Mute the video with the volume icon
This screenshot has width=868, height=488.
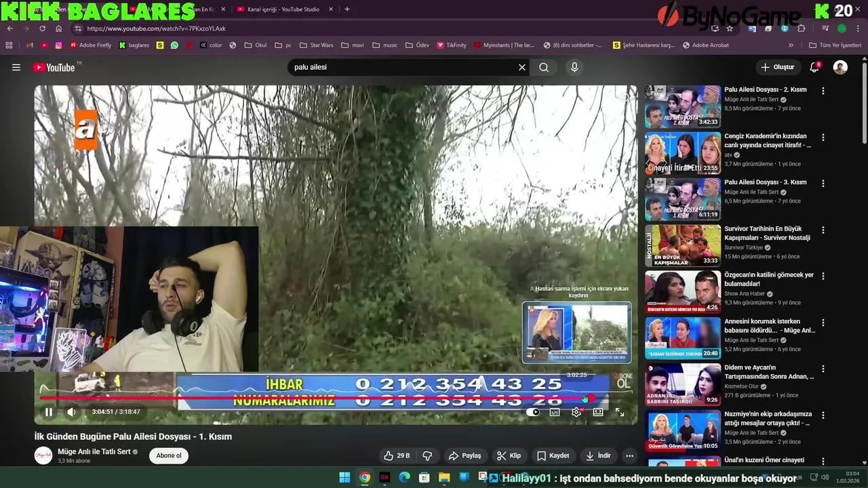point(71,412)
